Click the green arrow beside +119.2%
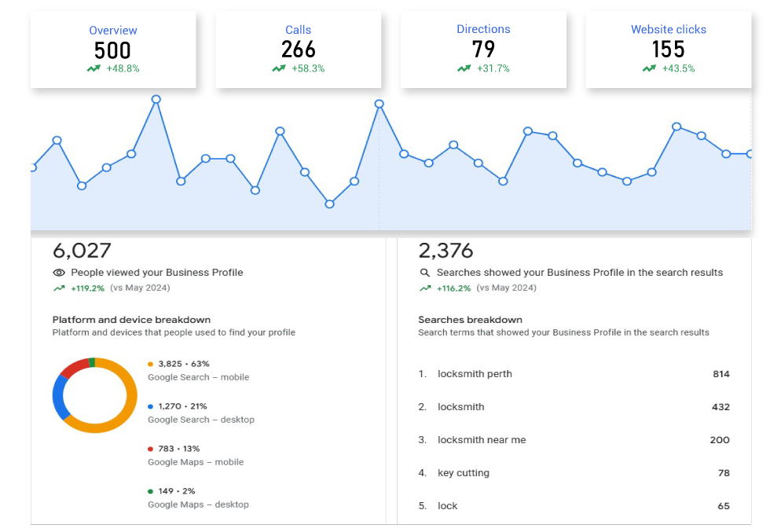 pyautogui.click(x=59, y=288)
